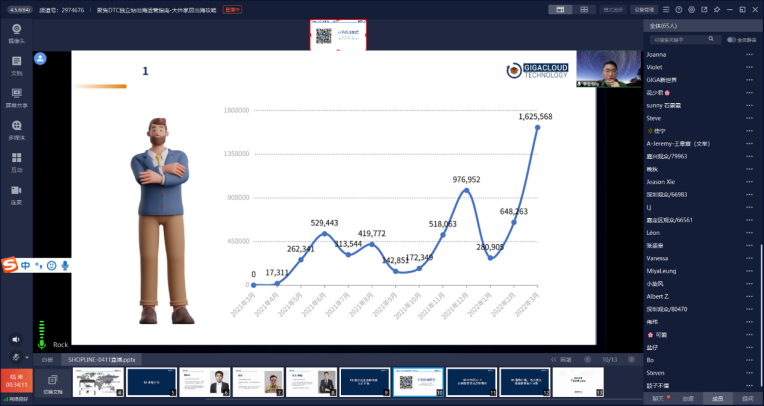Image resolution: width=764 pixels, height=406 pixels.
Task: Click the live status (直播中) badge
Action: [232, 10]
